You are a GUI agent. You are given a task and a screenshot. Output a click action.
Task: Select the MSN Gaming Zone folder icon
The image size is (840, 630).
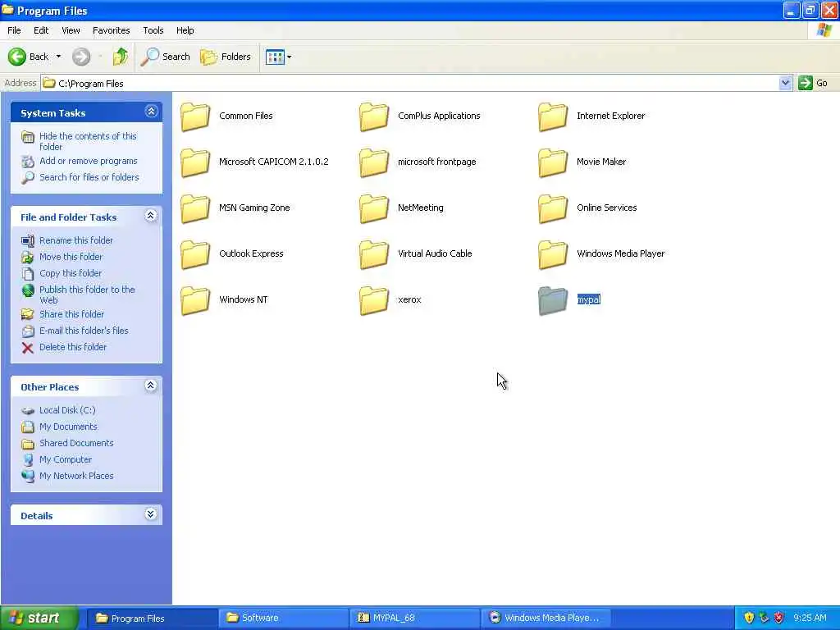195,208
